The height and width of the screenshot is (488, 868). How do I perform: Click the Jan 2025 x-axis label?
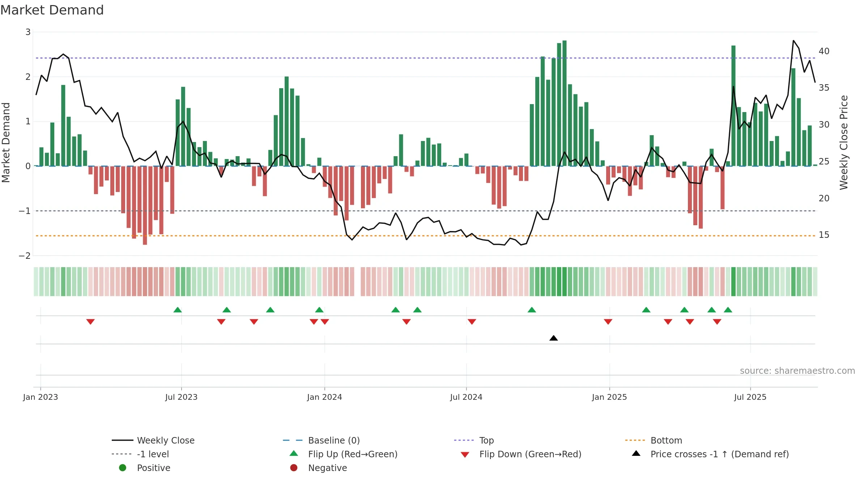click(x=609, y=397)
